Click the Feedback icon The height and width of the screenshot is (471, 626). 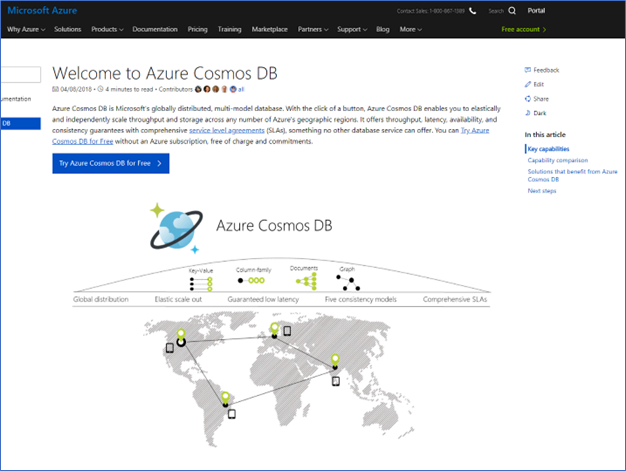coord(528,70)
